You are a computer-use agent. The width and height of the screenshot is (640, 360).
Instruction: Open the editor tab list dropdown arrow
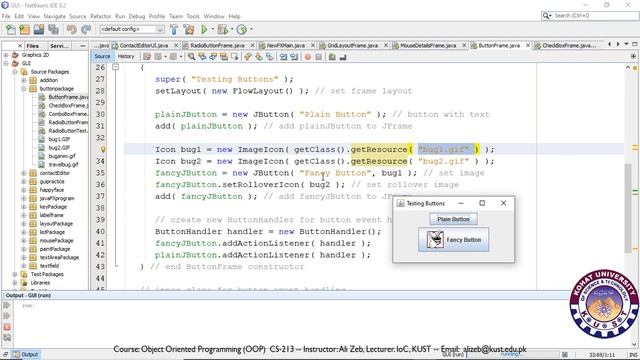click(626, 44)
